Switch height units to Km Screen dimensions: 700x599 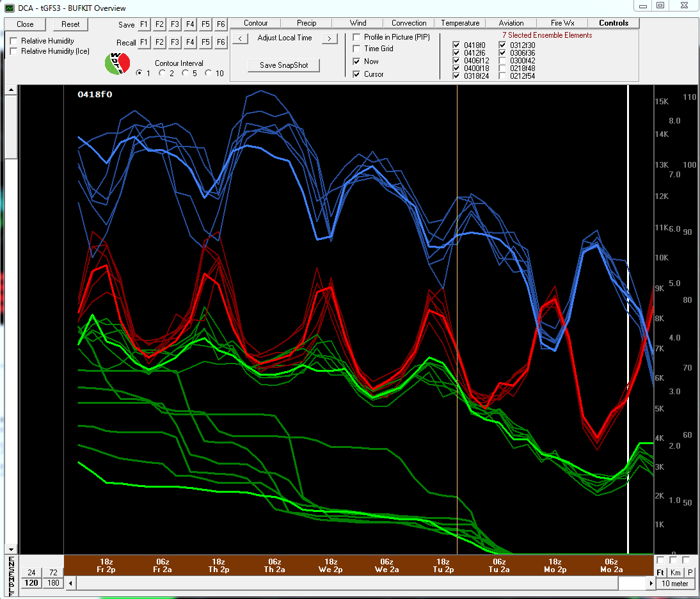coord(676,572)
